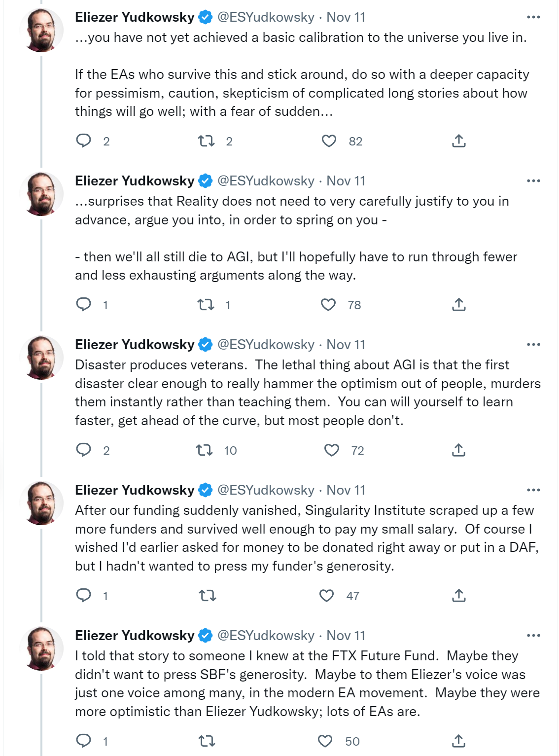The image size is (559, 756).
Task: Click the retweet icon on the 47-likes tweet
Action: pos(207,596)
